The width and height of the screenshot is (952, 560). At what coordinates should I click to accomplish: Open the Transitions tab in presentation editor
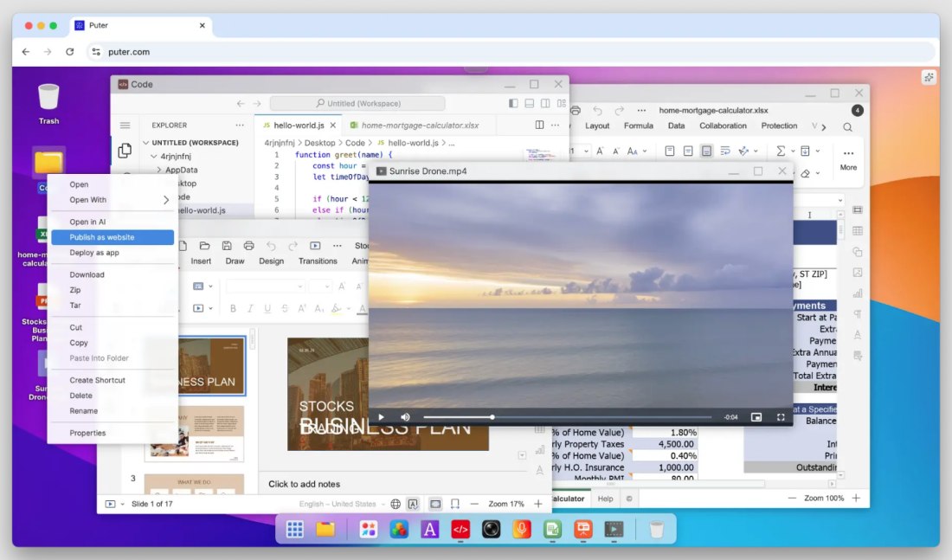pos(318,261)
